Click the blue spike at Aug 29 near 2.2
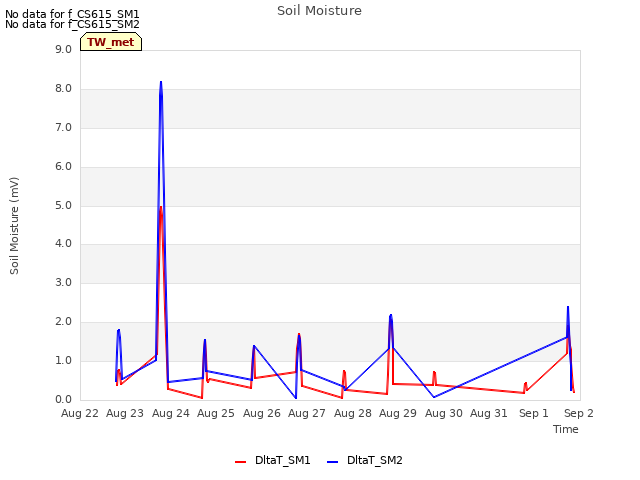This screenshot has height=480, width=640. pyautogui.click(x=391, y=316)
